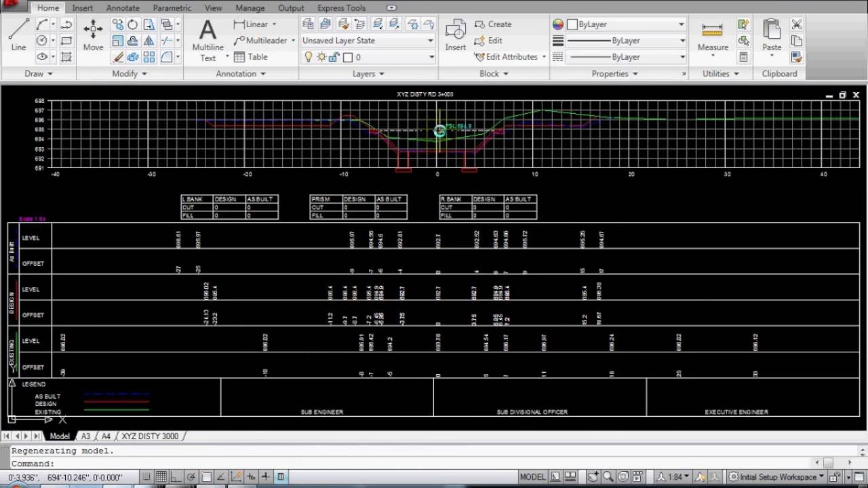Toggle layer on/off lightbulb icon
Image resolution: width=868 pixels, height=488 pixels.
tap(309, 58)
